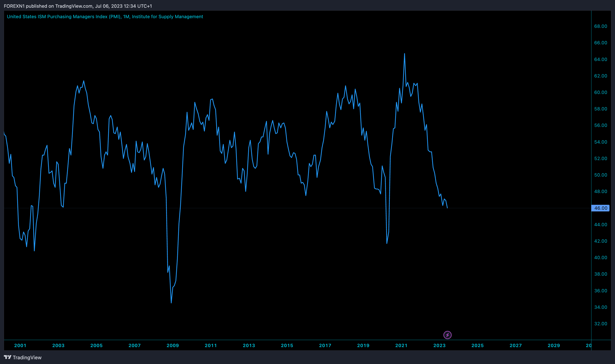Select the 2005 label on the time axis

[96, 345]
